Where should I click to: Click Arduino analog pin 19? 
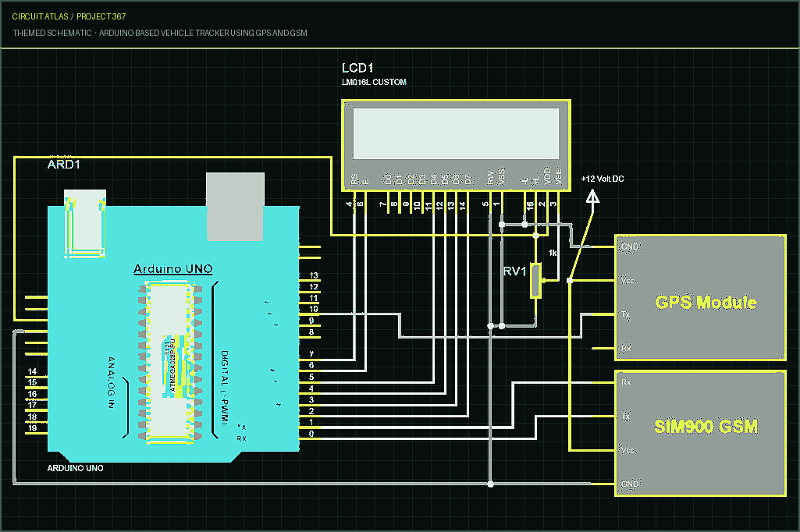[33, 427]
